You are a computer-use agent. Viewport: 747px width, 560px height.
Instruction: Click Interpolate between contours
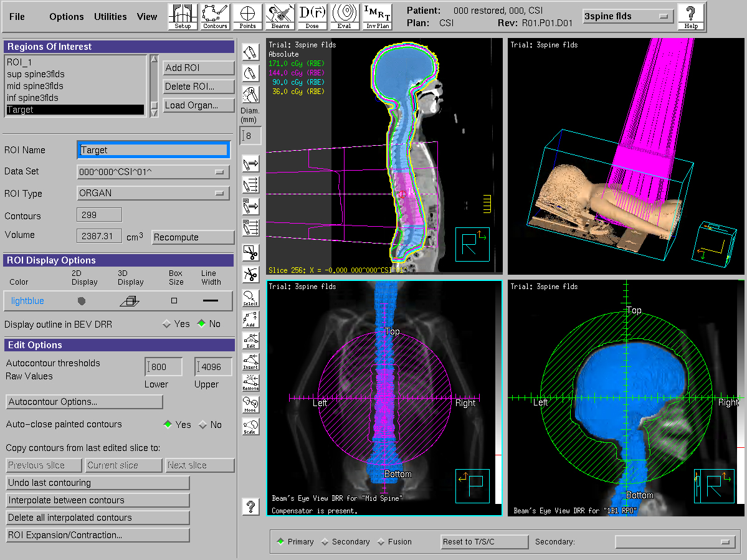tap(98, 500)
